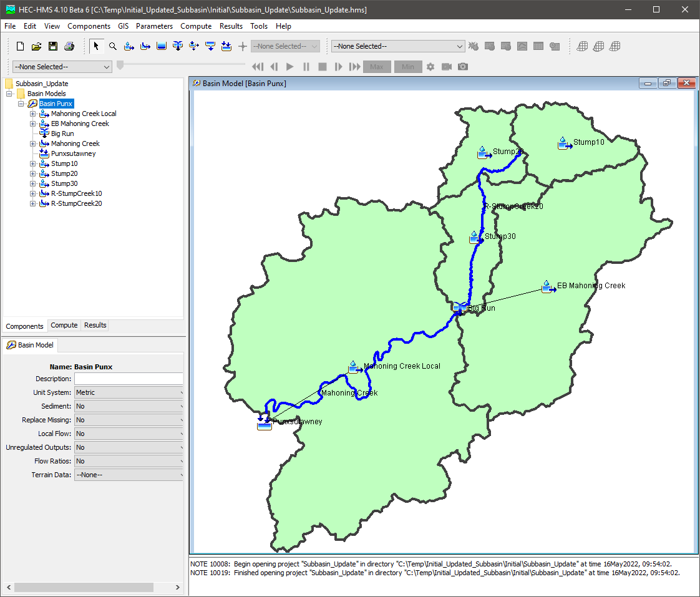700x597 pixels.
Task: Collapse the Basin Models folder
Action: [x=9, y=94]
